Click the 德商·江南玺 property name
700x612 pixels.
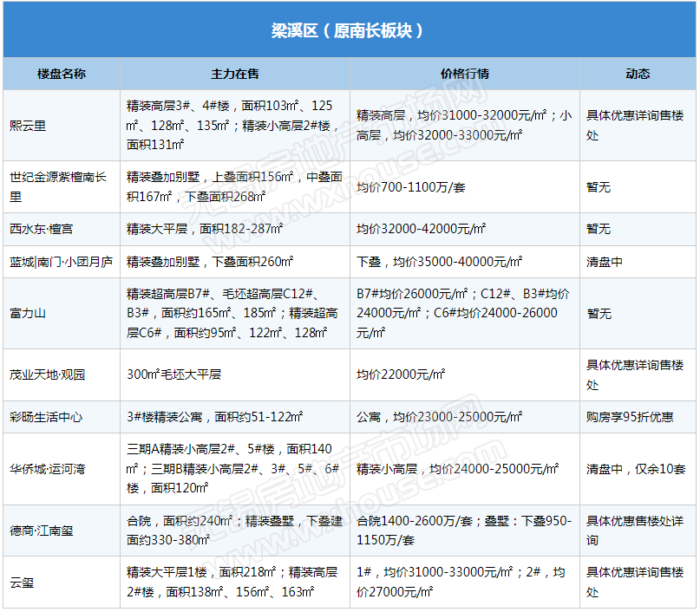42,531
